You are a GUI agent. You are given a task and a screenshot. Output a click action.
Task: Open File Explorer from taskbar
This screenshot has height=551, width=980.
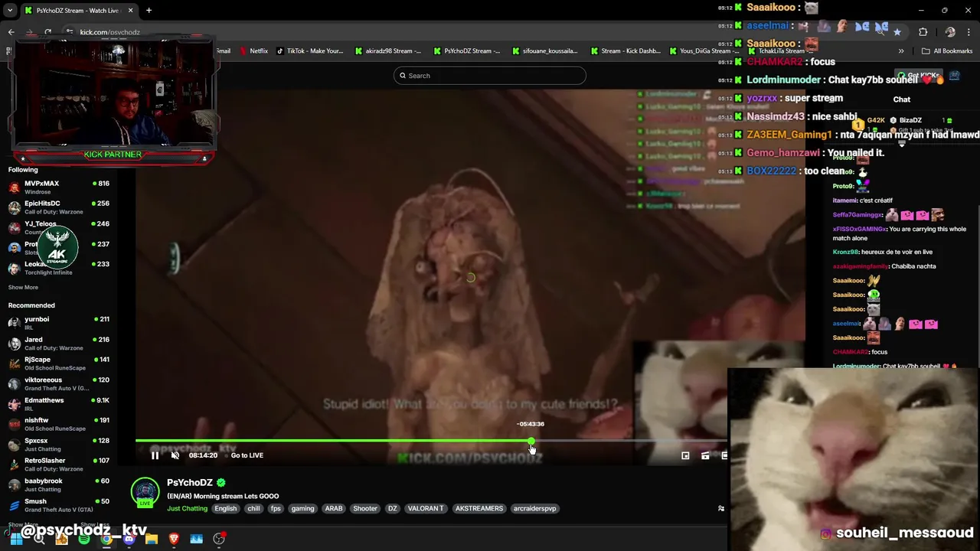coord(152,539)
